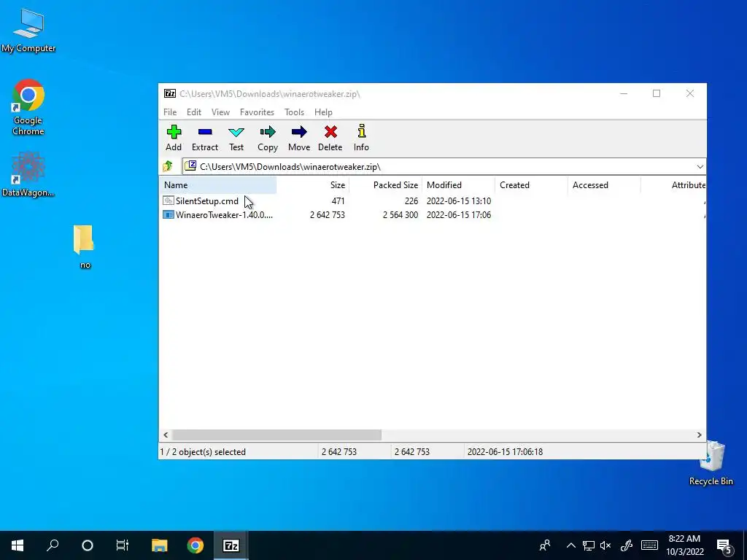Sort by the Created column header
Viewport: 747px width, 560px height.
tap(532, 184)
